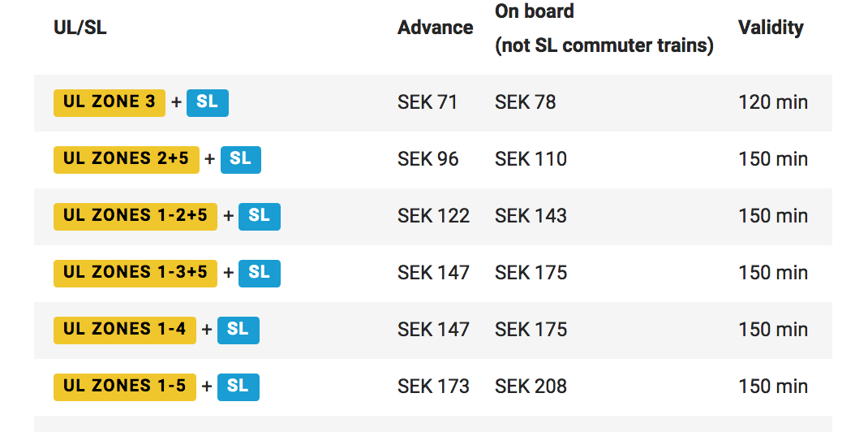Viewport: 868px width, 432px height.
Task: Select the UL ZONES 2+5 yellow badge
Action: [126, 159]
